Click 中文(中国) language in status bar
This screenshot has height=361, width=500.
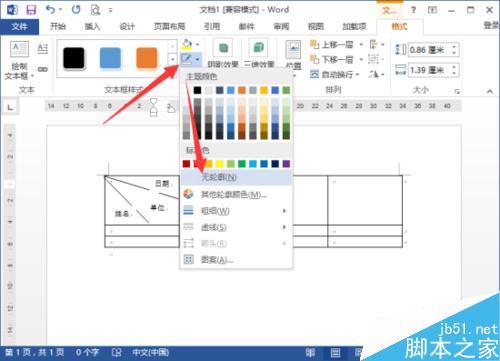[x=151, y=352]
